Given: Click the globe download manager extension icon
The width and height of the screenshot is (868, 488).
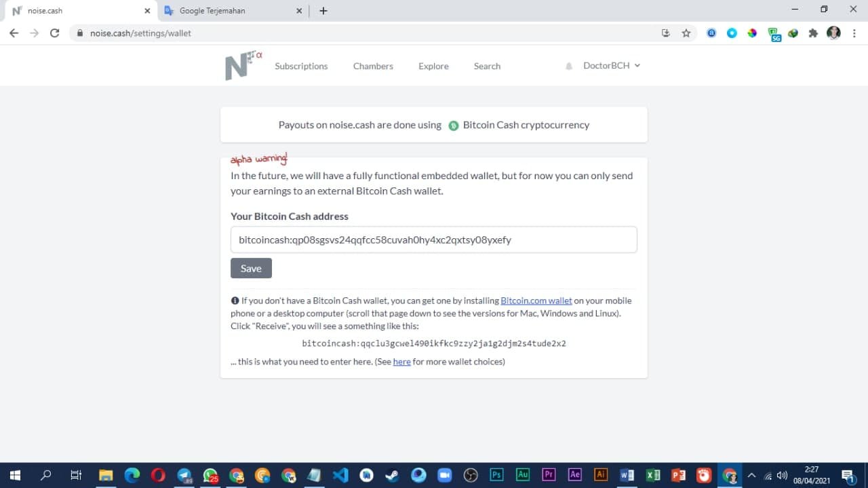Looking at the screenshot, I should [x=793, y=33].
